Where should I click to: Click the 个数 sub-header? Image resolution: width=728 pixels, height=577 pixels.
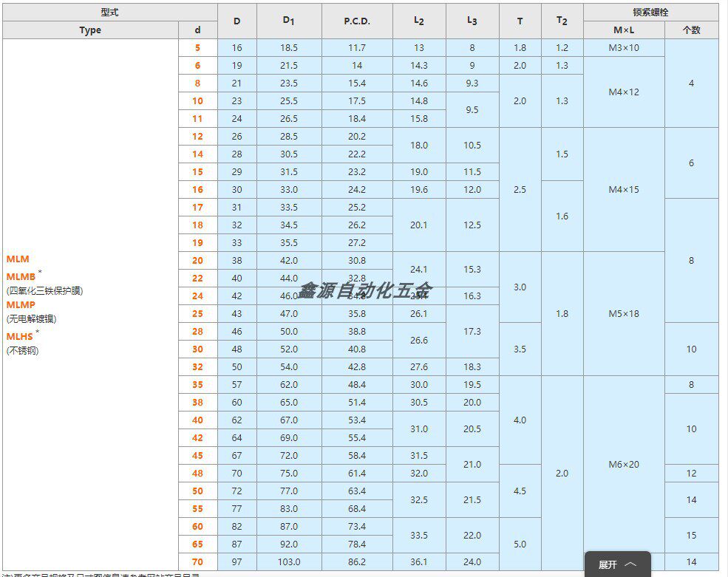(x=691, y=30)
